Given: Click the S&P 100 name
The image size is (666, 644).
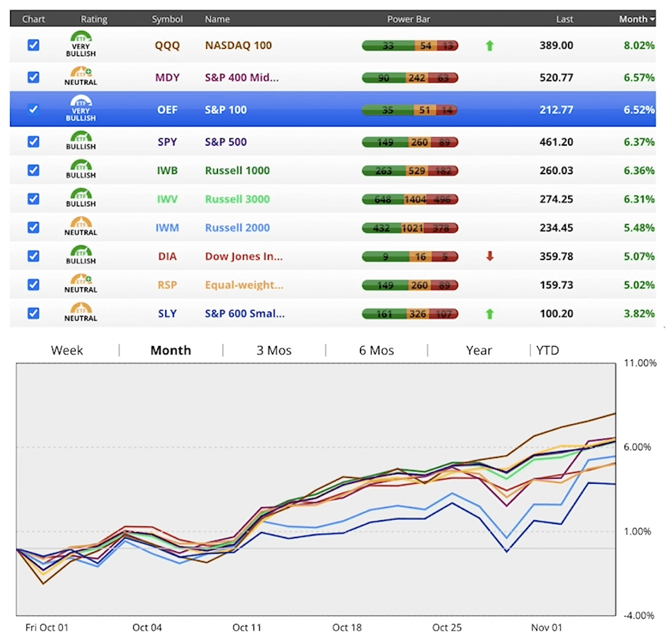Looking at the screenshot, I should 226,110.
